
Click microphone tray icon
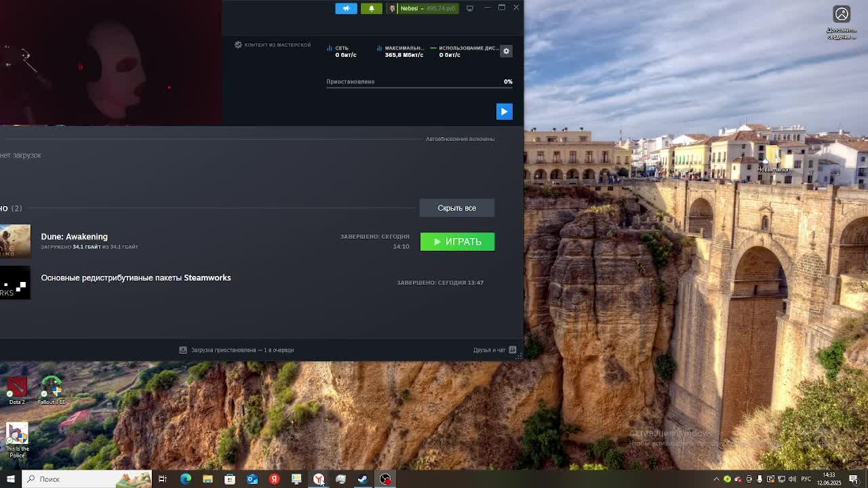coord(759,479)
